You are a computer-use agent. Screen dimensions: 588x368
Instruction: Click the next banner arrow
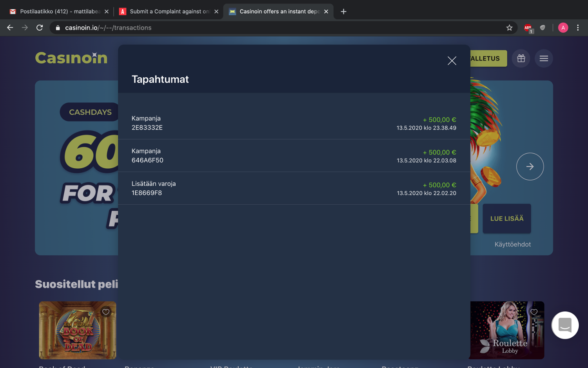coord(530,166)
